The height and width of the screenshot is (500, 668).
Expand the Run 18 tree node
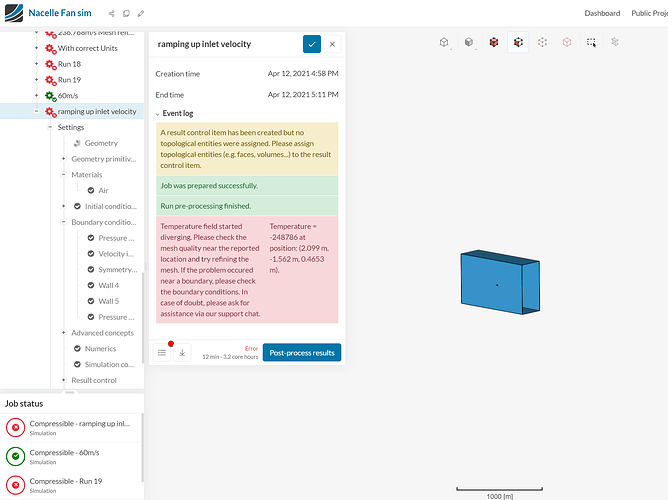click(x=36, y=64)
